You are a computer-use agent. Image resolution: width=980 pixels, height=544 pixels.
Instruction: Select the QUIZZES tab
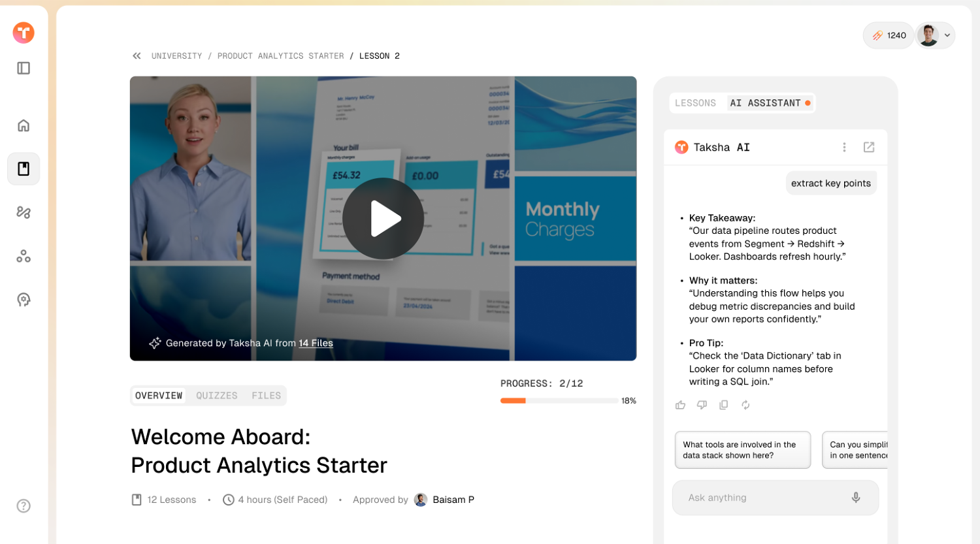(x=217, y=396)
